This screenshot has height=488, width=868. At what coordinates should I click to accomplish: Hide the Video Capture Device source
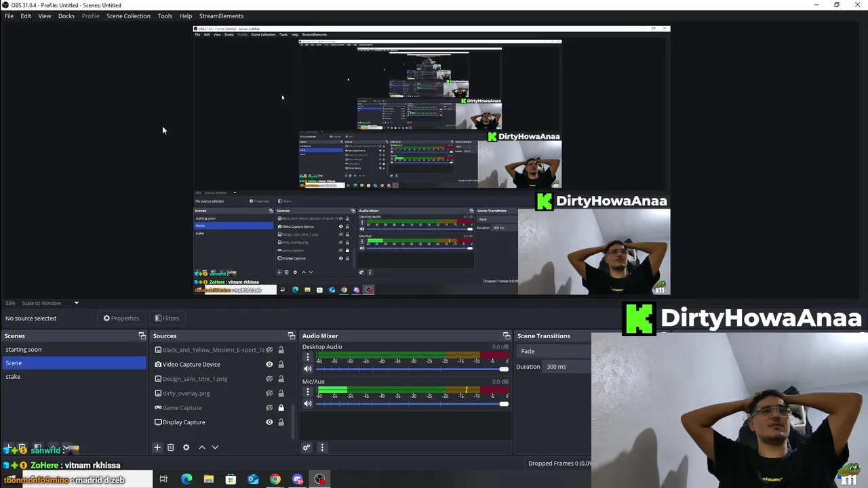269,364
